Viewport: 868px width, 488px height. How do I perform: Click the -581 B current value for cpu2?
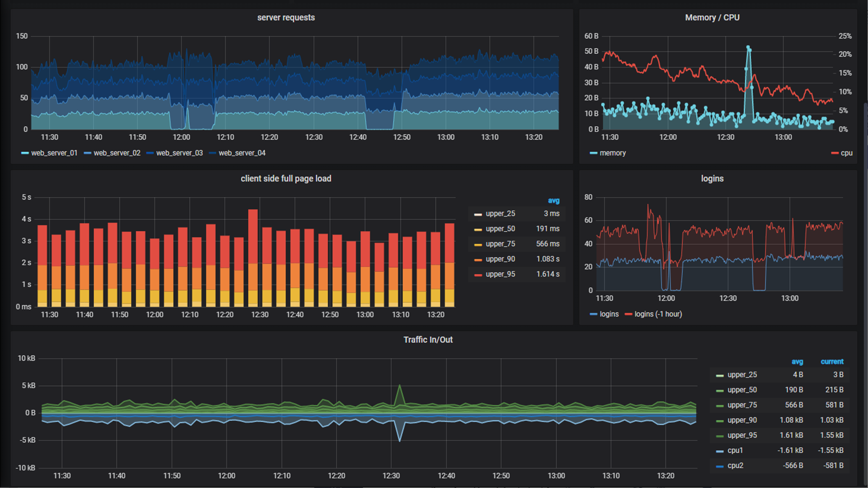pos(833,466)
